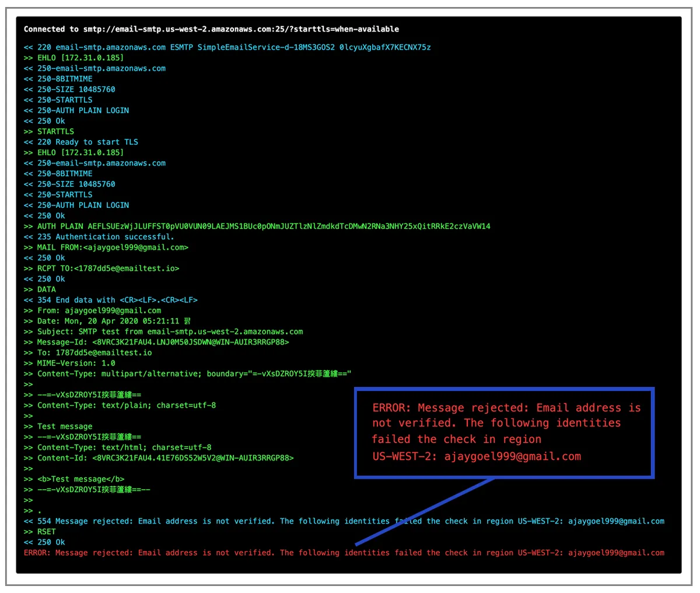Click the 'From: ajaygoel999@gmail.com' header line
The height and width of the screenshot is (593, 700).
92,310
